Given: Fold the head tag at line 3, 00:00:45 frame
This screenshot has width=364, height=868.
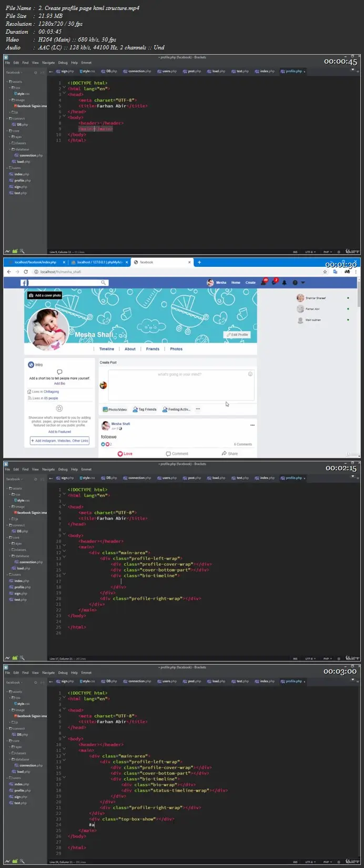Looking at the screenshot, I should [x=65, y=94].
